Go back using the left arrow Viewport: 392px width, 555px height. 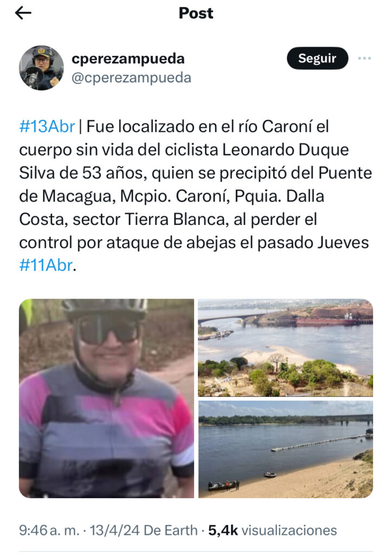(x=23, y=13)
